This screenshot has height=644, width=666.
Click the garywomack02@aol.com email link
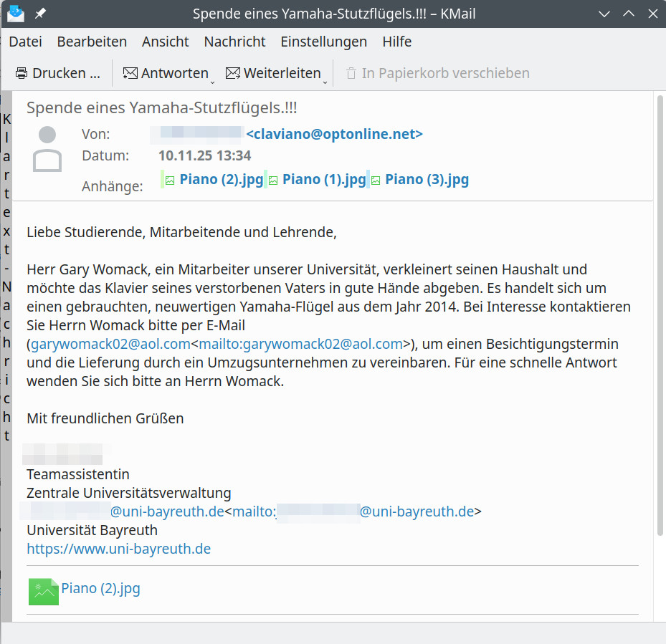pos(110,344)
